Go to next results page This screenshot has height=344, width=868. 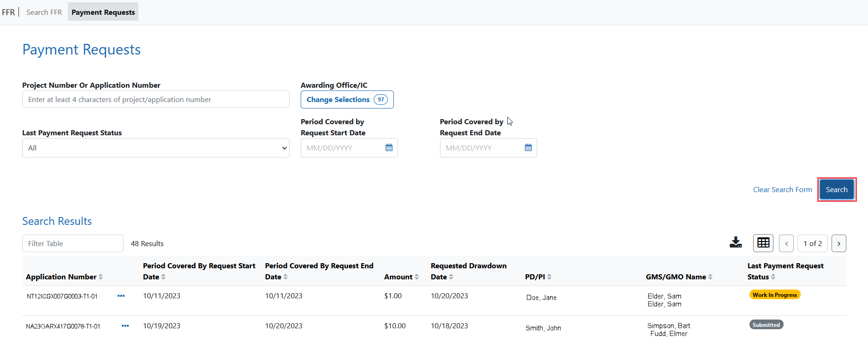click(838, 243)
